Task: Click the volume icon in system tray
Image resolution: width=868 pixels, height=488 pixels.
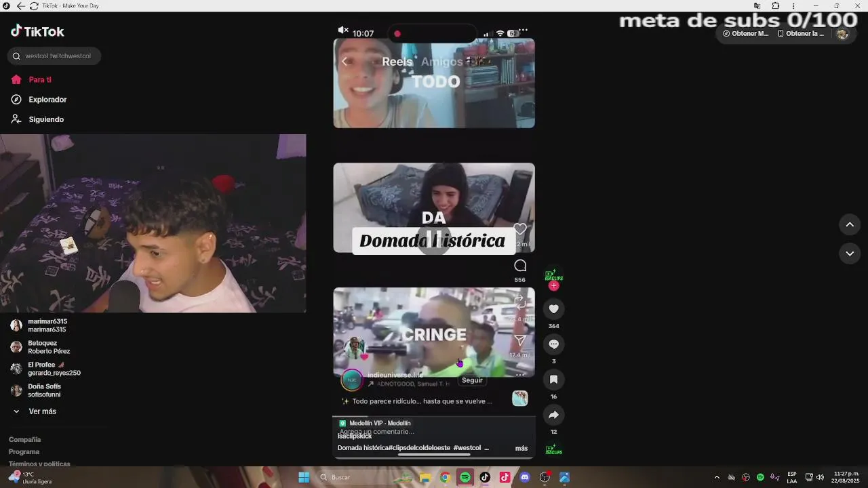Action: point(820,477)
